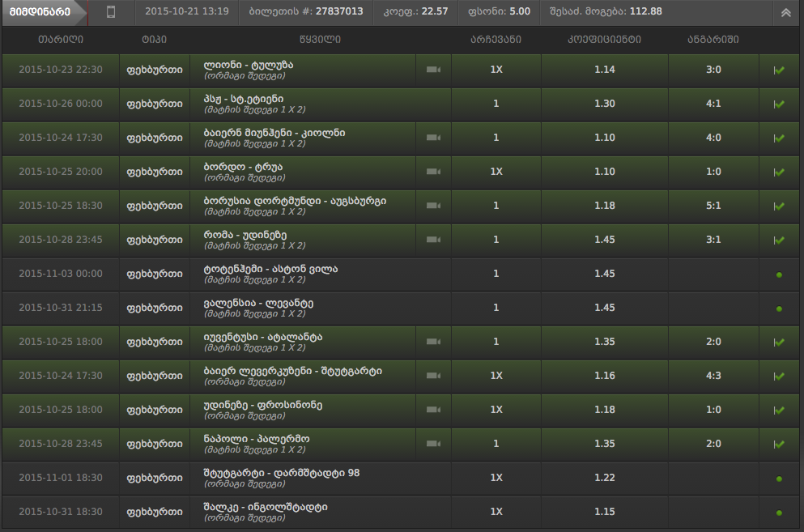Image resolution: width=804 pixels, height=532 pixels.
Task: Open live video for ბაიერნ მიუნჰენი - კიოლნი
Action: click(x=433, y=138)
